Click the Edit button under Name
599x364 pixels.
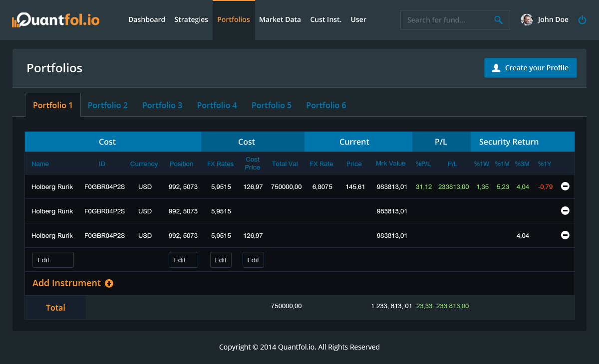(x=53, y=260)
